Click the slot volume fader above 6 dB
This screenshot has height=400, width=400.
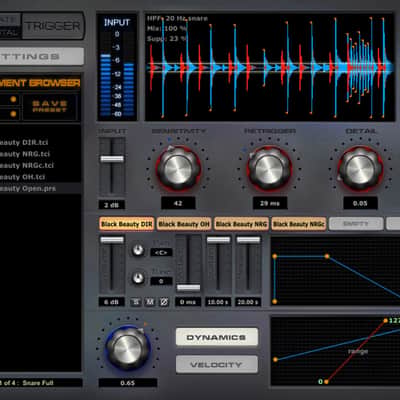pyautogui.click(x=112, y=240)
